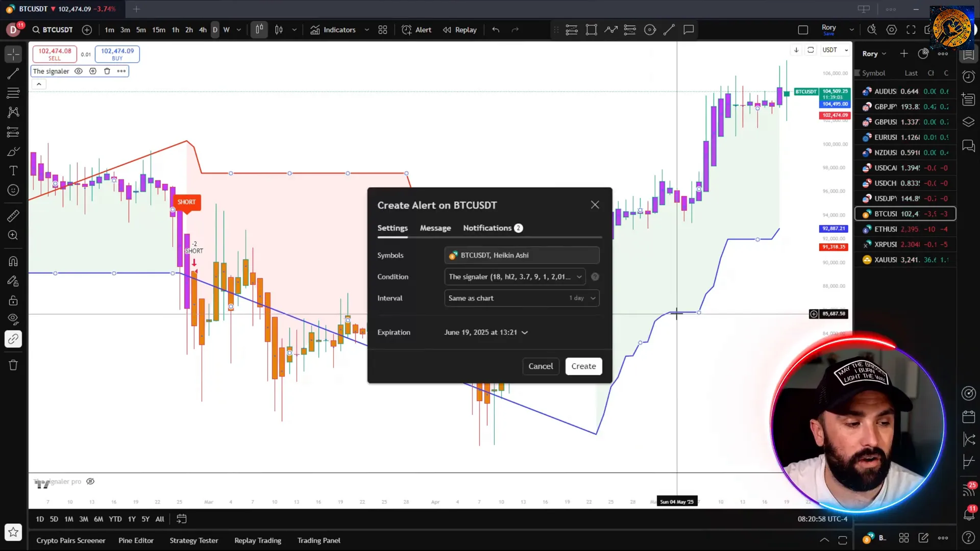Select the text annotation tool
The width and height of the screenshot is (980, 551).
click(13, 171)
